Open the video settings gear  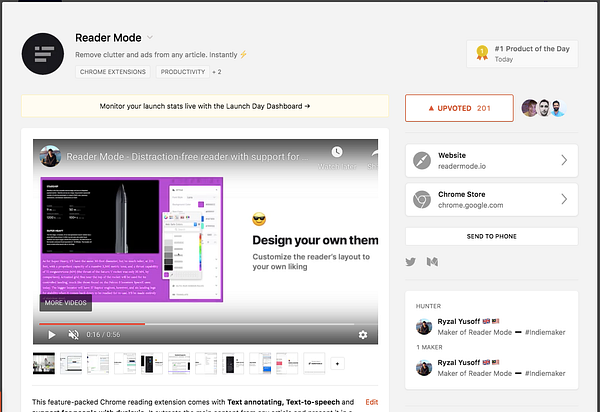point(363,335)
